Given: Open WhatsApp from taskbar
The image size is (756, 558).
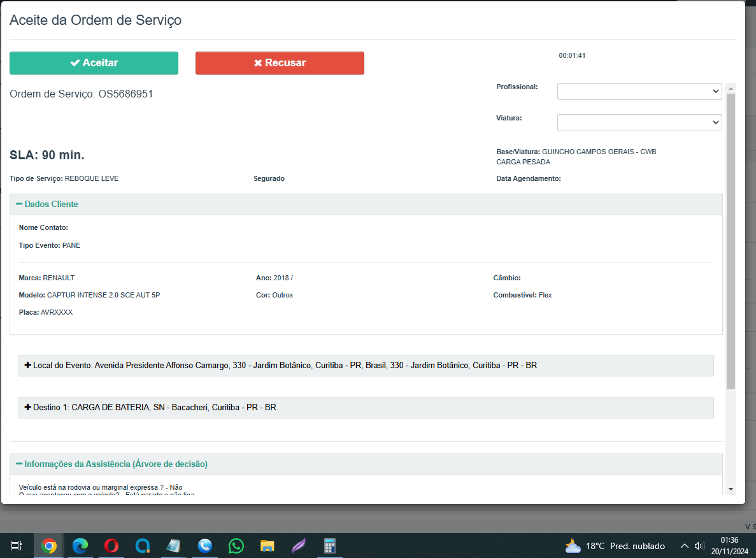Looking at the screenshot, I should 236,546.
